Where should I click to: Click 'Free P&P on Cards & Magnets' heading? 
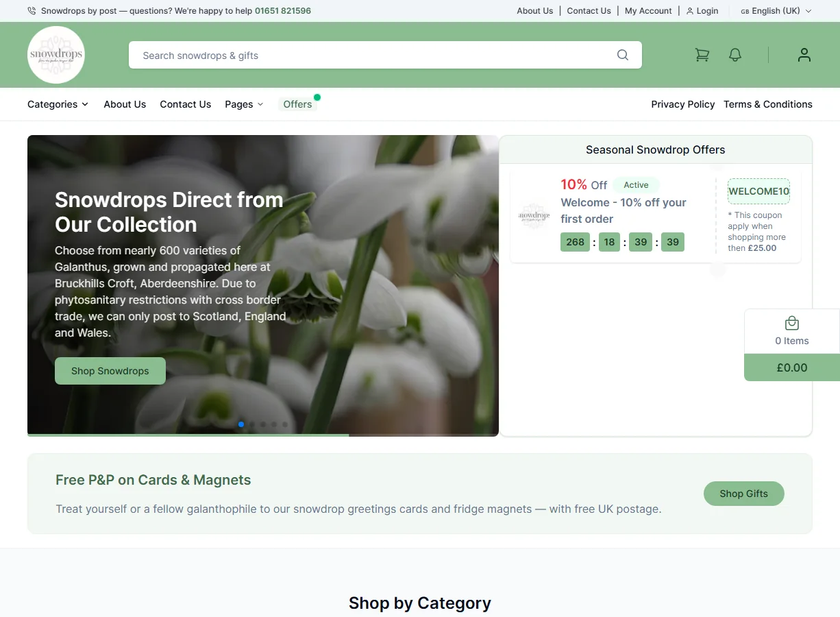pyautogui.click(x=153, y=480)
